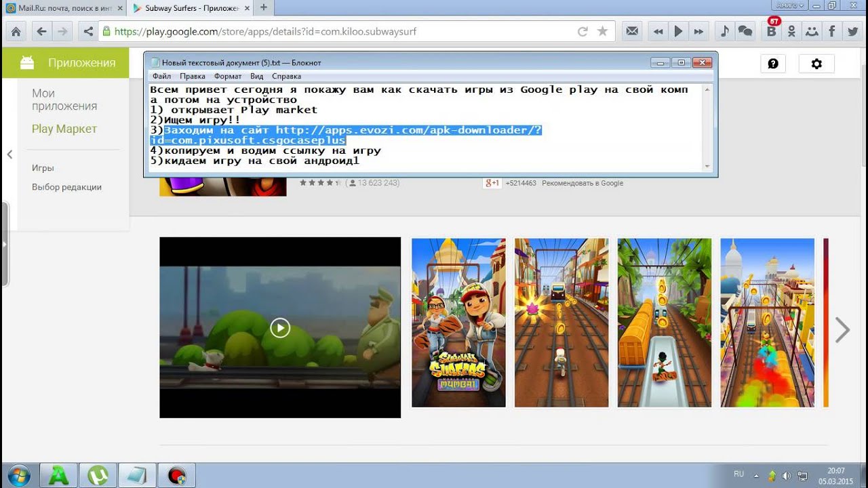868x488 pixels.
Task: Open uTorrent in the taskbar
Action: point(98,476)
